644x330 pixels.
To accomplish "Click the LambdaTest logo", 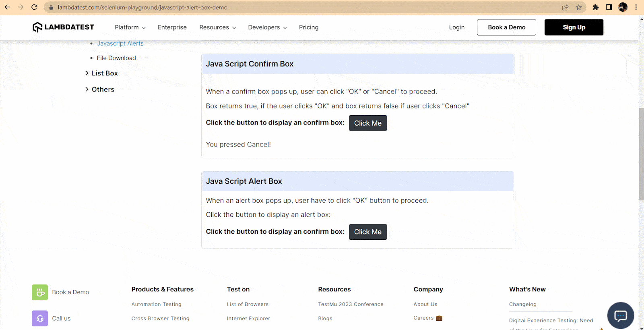I will point(63,27).
